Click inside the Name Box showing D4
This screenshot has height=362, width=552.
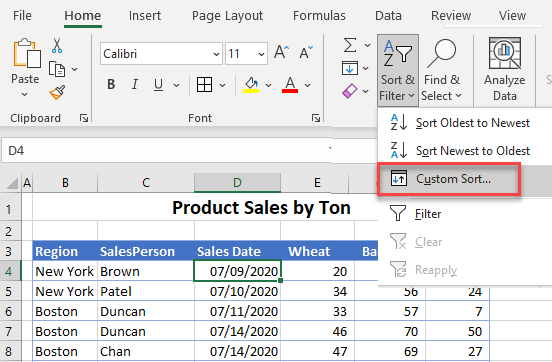tap(165, 151)
